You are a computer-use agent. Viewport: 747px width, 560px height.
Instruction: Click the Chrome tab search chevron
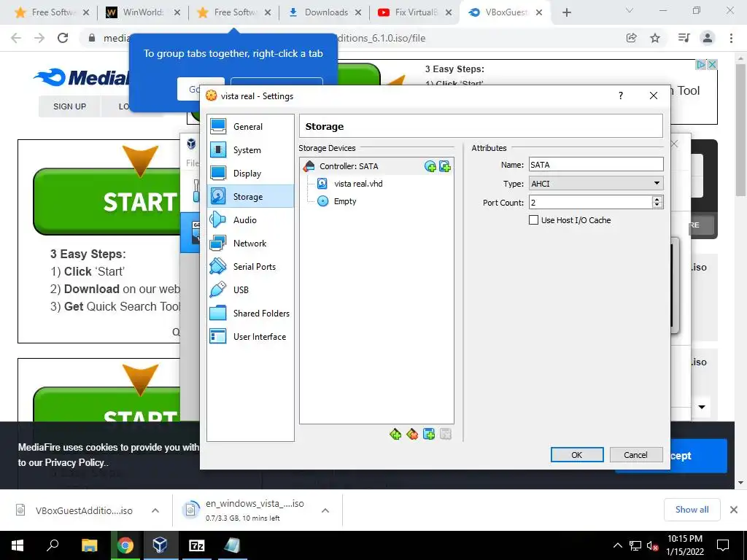(x=630, y=10)
